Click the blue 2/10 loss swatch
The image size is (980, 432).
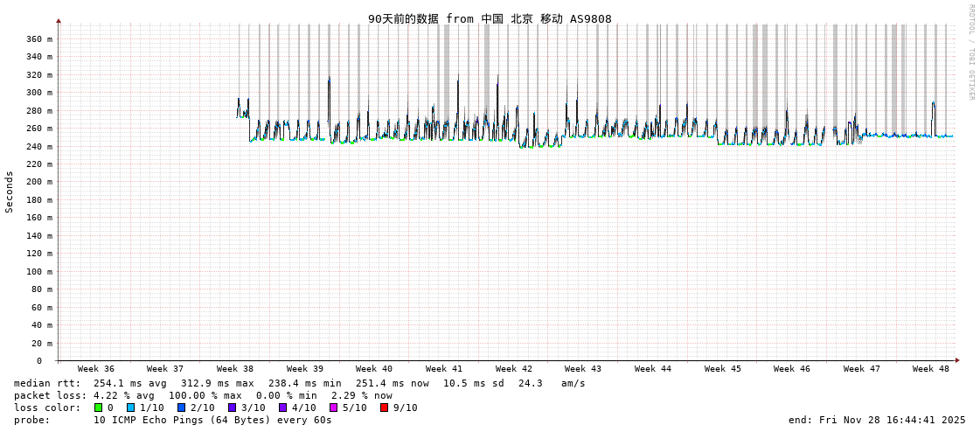coord(181,408)
